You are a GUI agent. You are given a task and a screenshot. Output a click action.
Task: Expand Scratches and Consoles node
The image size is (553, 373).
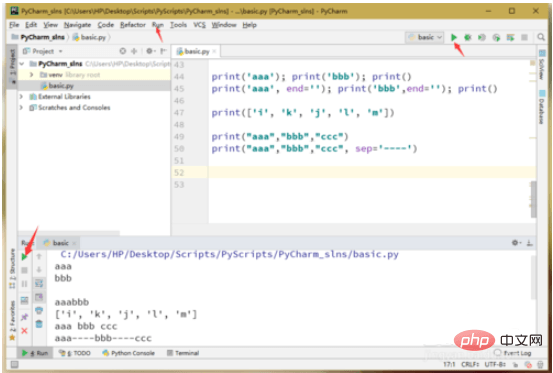click(x=21, y=107)
